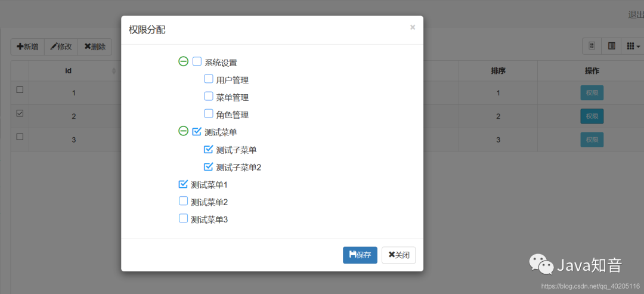The height and width of the screenshot is (294, 644).
Task: Select the 测试菜单 tree label
Action: [221, 132]
